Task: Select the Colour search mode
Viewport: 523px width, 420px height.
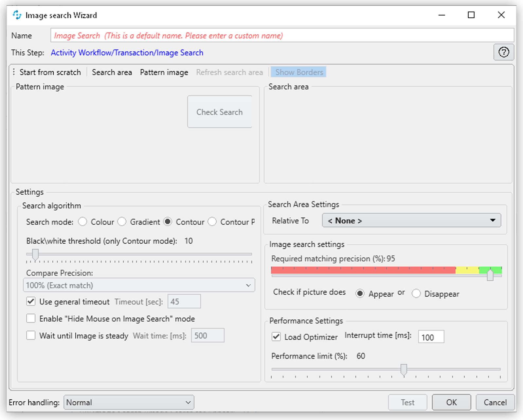Action: (83, 222)
